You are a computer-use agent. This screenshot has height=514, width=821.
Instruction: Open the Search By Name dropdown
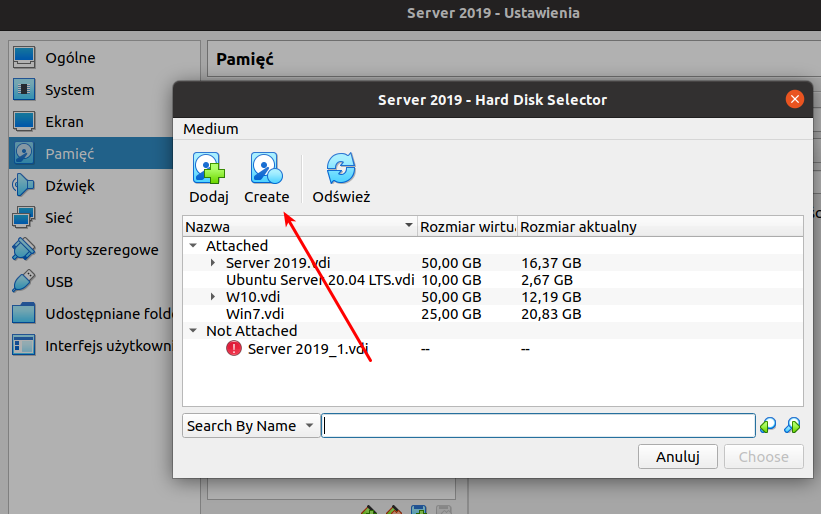pos(251,426)
